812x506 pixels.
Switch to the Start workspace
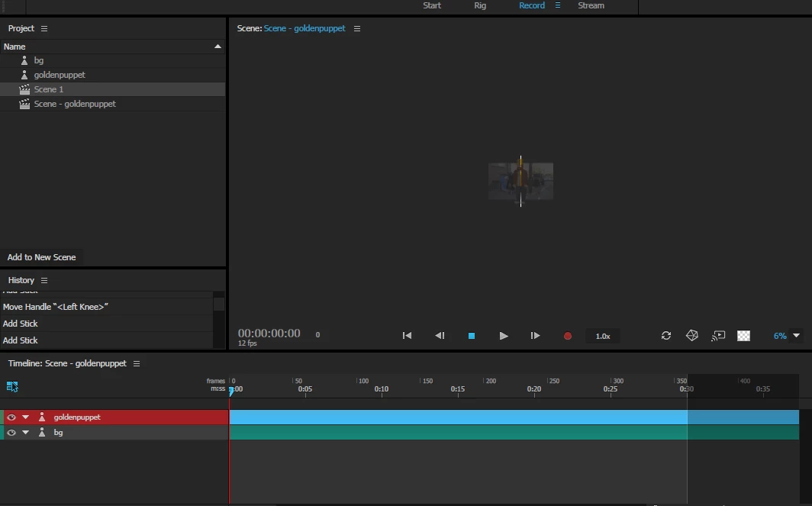coord(432,5)
